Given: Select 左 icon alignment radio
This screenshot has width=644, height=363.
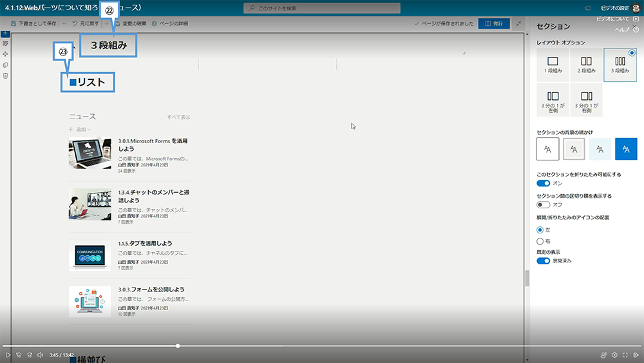Looking at the screenshot, I should (x=540, y=230).
